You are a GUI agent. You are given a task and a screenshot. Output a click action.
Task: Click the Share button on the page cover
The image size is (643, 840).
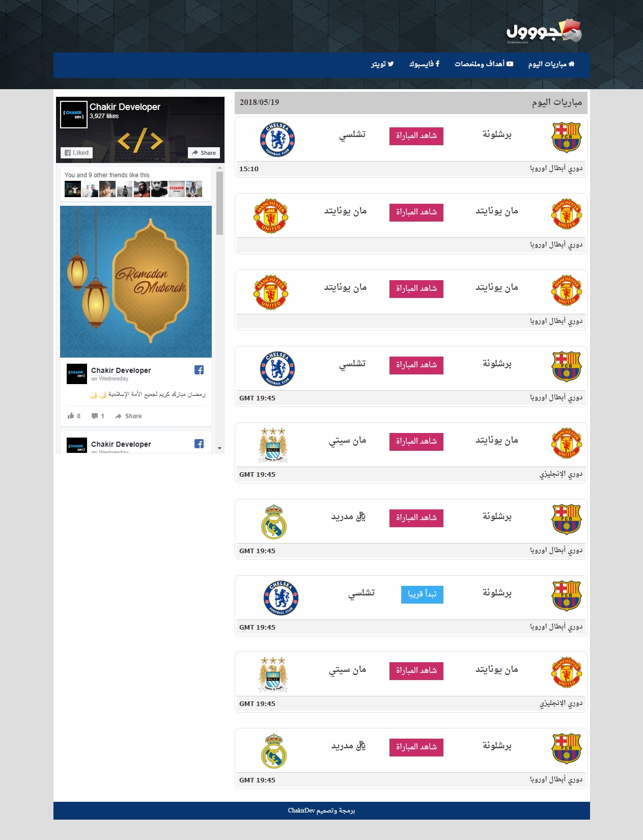[x=204, y=153]
